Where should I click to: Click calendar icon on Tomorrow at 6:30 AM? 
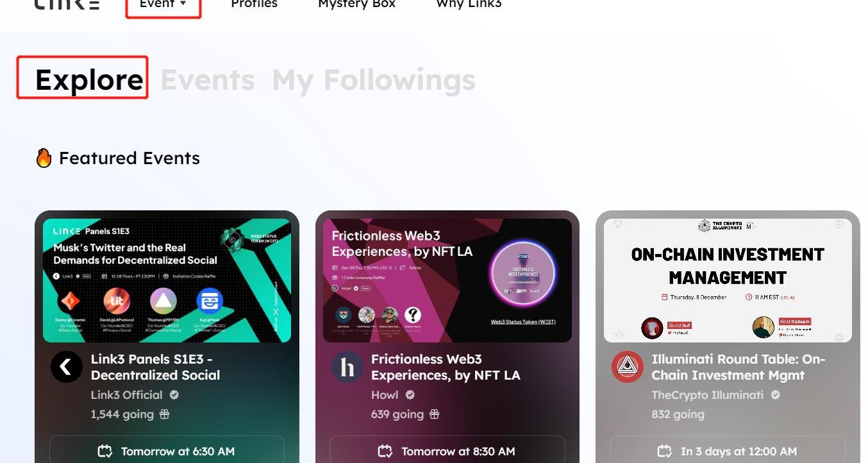(x=105, y=451)
